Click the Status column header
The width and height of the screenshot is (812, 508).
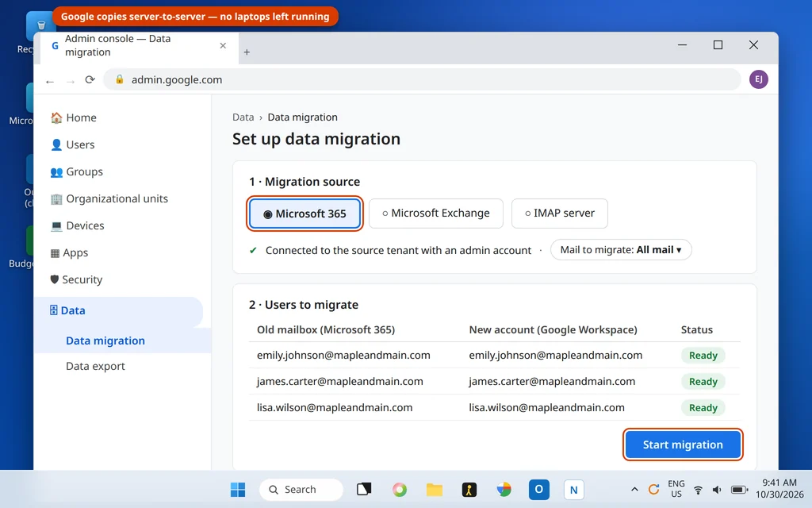696,329
